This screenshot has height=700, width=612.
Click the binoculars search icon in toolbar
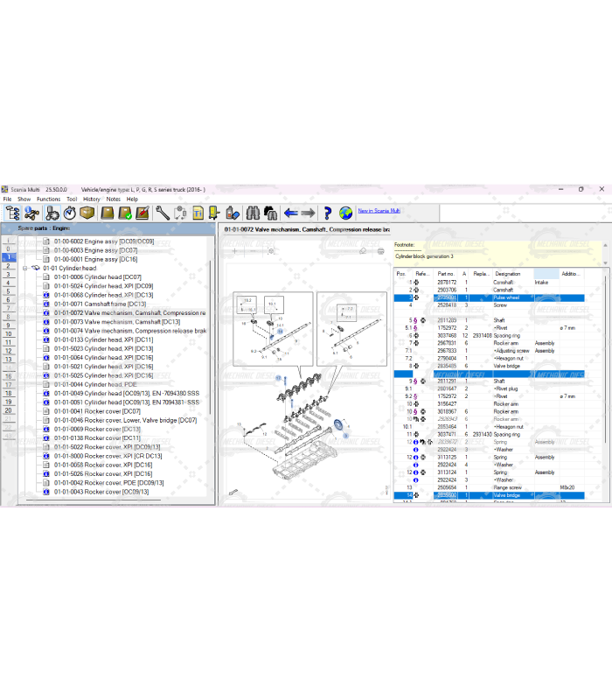pyautogui.click(x=251, y=213)
